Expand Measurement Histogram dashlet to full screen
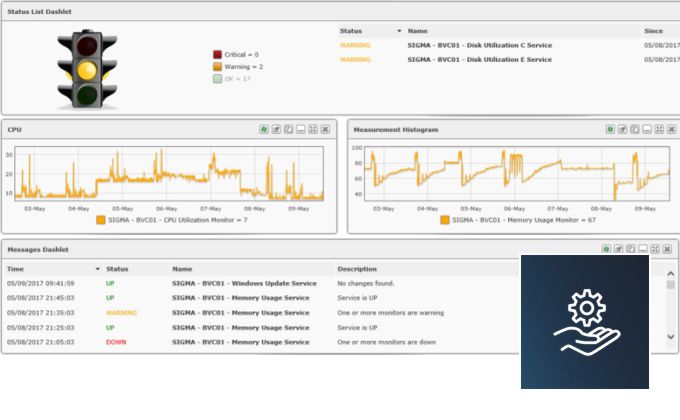680x420 pixels. click(x=659, y=129)
